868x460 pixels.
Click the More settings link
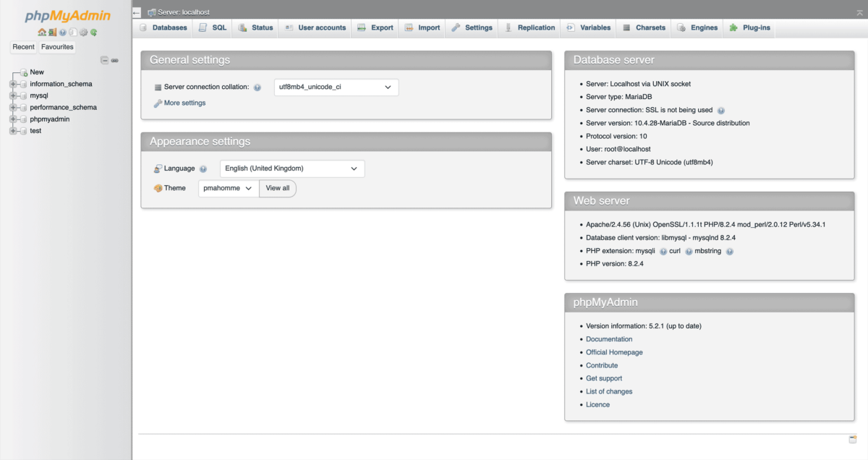coord(184,103)
